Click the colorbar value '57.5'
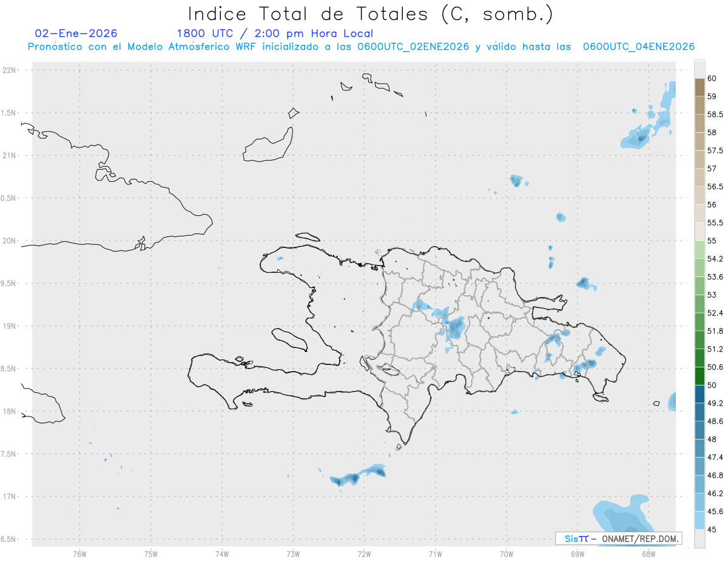The height and width of the screenshot is (562, 728). [x=715, y=150]
